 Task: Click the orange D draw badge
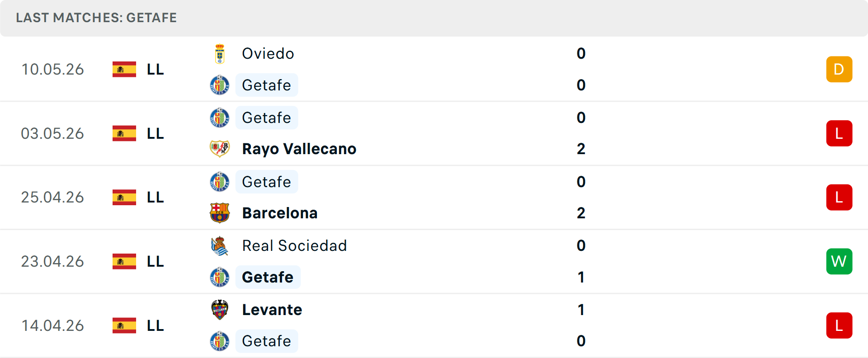(839, 69)
